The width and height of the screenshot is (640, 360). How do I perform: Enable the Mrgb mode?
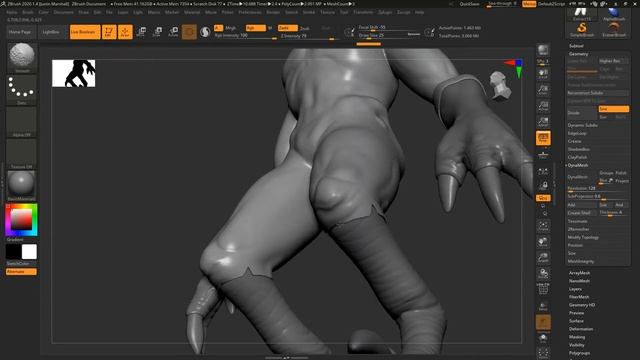[231, 28]
